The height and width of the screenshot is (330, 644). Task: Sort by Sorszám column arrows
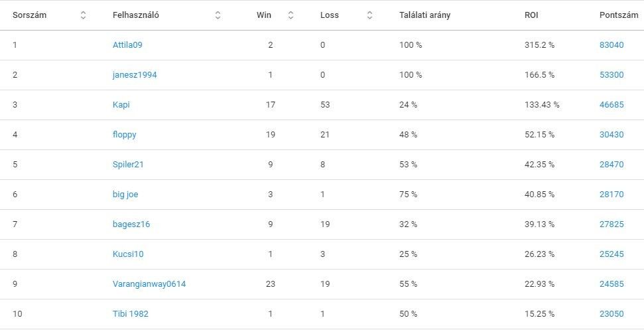[83, 15]
